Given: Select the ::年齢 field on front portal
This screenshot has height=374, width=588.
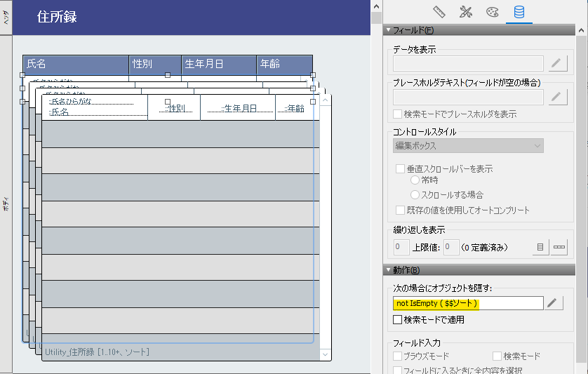Looking at the screenshot, I should 291,109.
